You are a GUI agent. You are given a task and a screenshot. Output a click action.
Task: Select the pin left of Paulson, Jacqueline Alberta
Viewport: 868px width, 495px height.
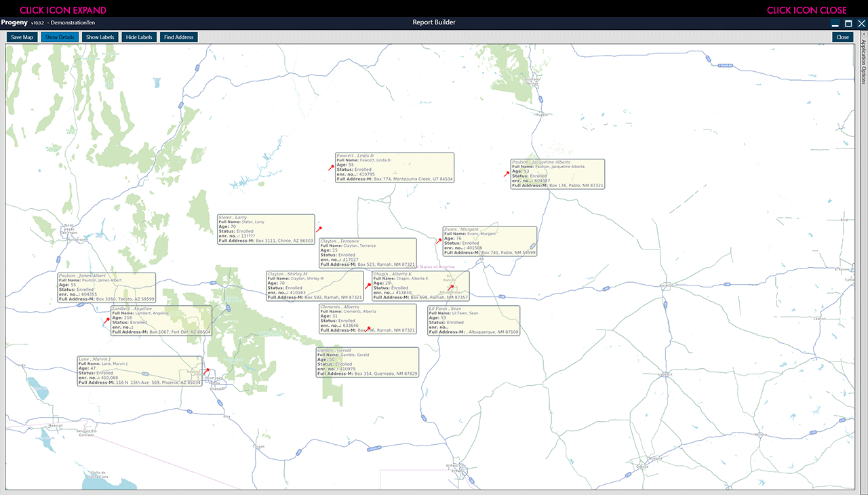(x=507, y=174)
